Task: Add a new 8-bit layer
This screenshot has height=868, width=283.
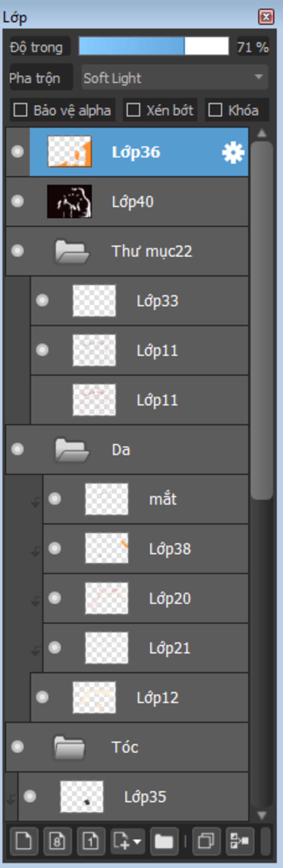Action: click(57, 841)
